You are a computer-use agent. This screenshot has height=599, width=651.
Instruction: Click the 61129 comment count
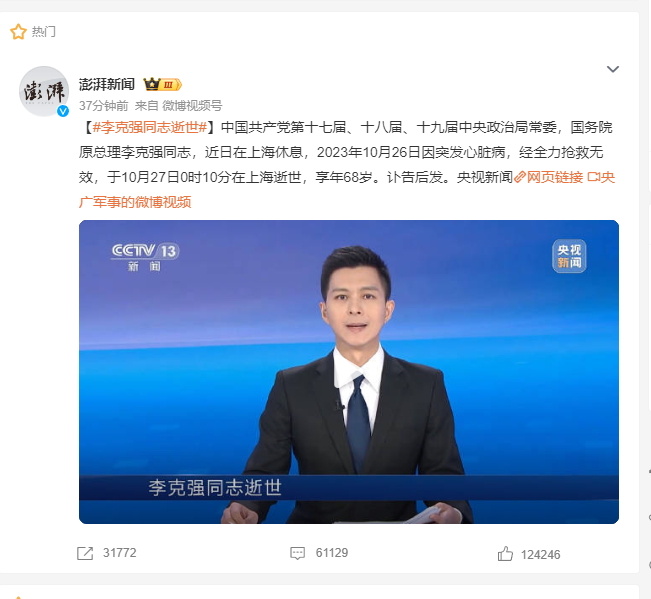(332, 553)
